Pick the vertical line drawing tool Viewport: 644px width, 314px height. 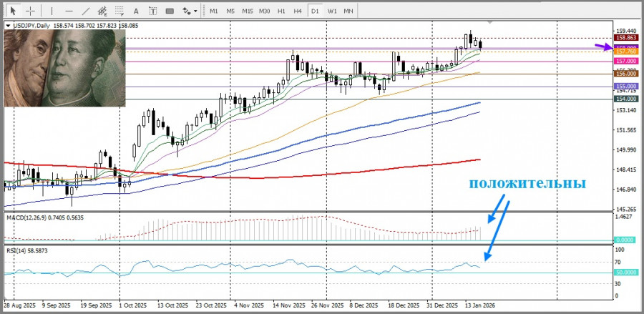52,11
